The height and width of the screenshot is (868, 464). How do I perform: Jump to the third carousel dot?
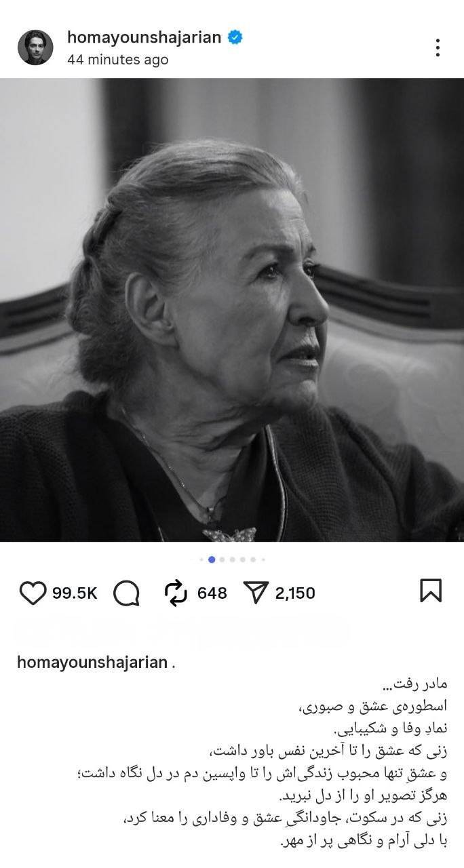[222, 559]
